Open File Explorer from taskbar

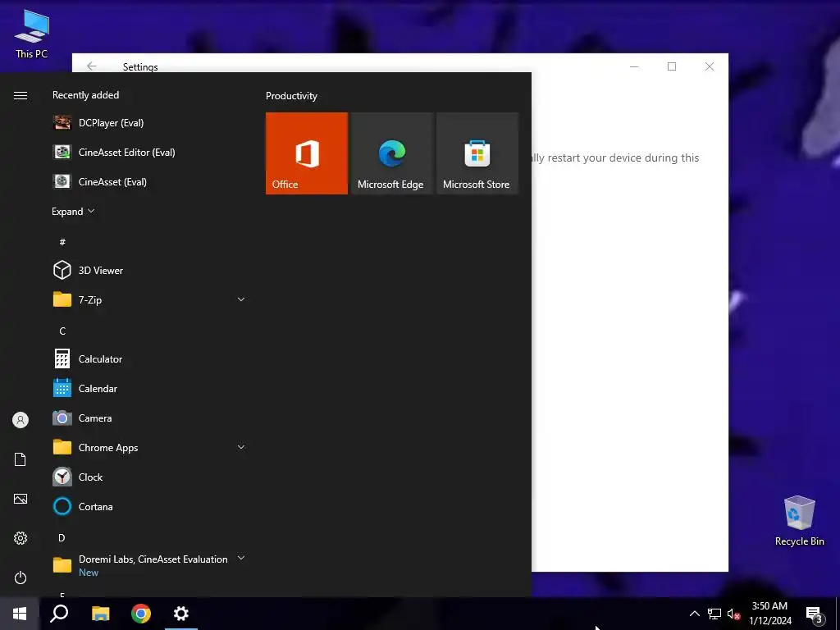click(x=100, y=614)
